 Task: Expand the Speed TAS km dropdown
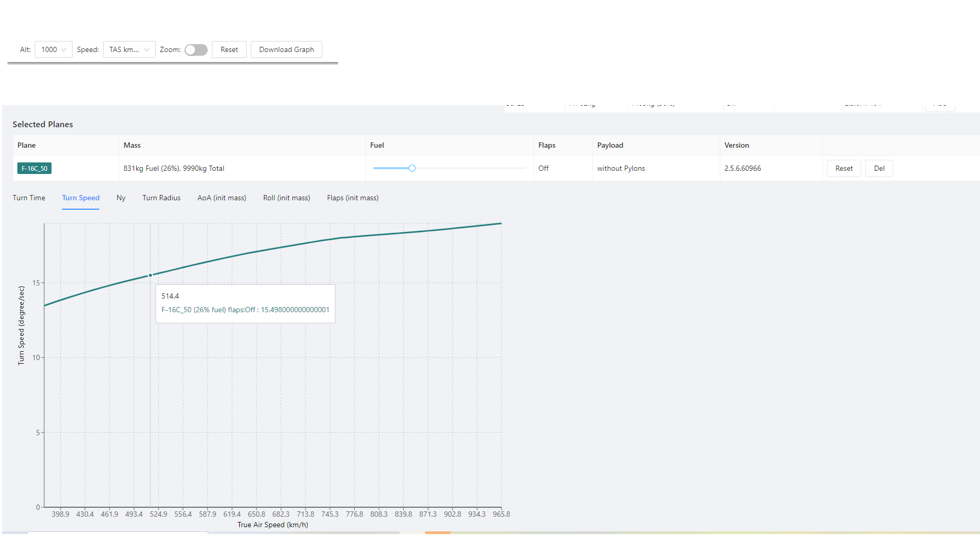click(x=129, y=49)
